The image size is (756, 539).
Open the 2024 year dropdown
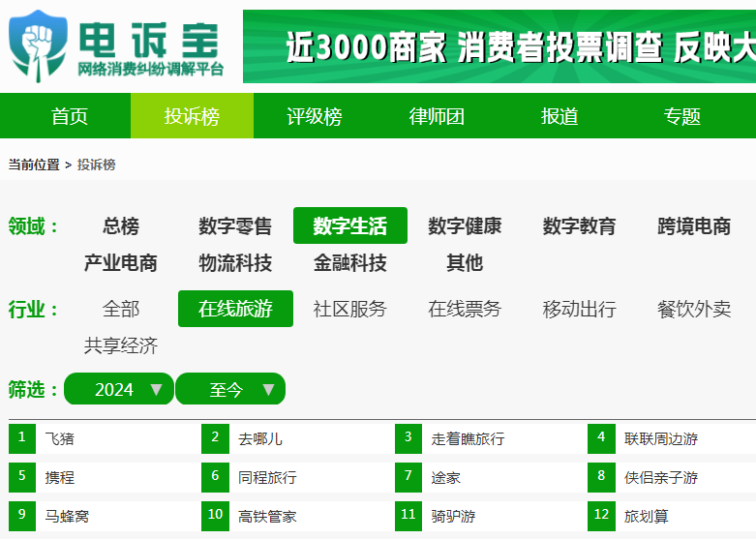(119, 389)
